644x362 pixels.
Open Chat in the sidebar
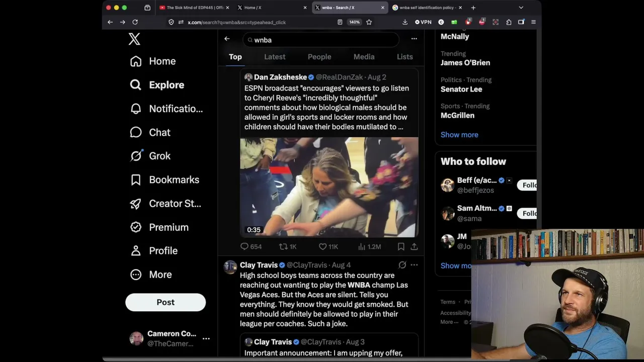150,132
